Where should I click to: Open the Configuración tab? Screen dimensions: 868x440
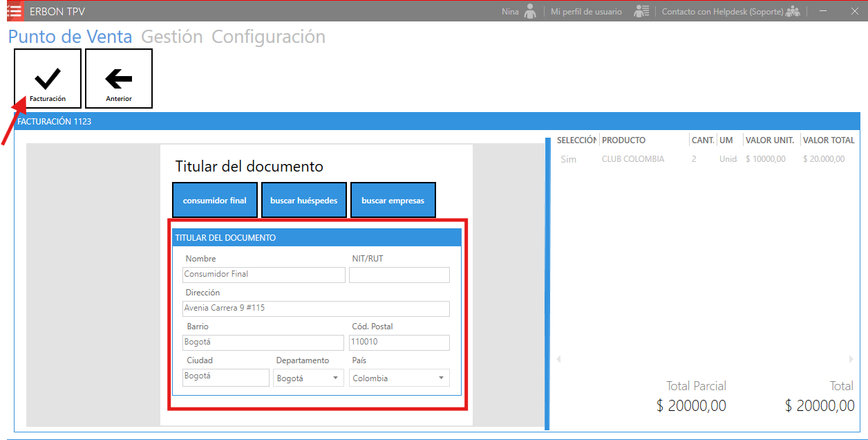click(268, 37)
